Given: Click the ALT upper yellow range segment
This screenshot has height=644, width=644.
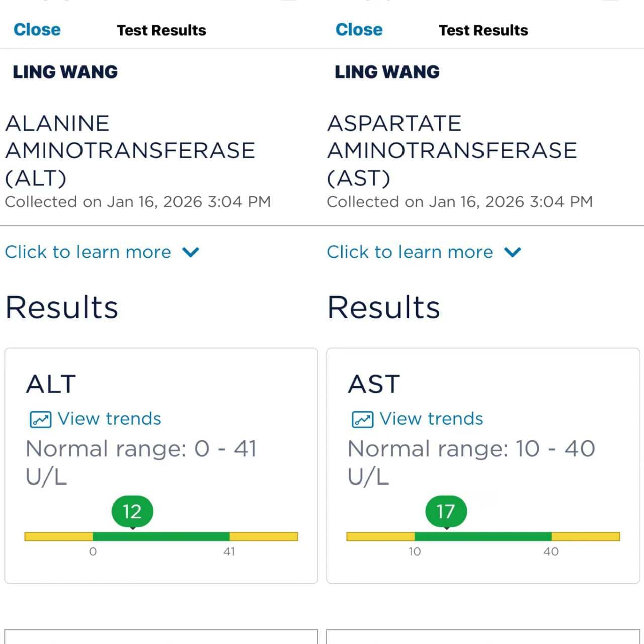Looking at the screenshot, I should 264,537.
